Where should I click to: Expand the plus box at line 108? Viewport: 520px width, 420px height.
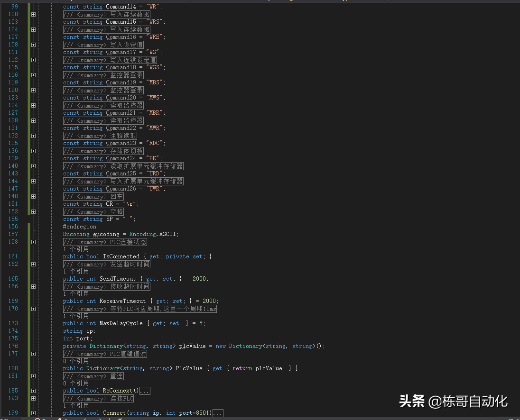tap(33, 45)
